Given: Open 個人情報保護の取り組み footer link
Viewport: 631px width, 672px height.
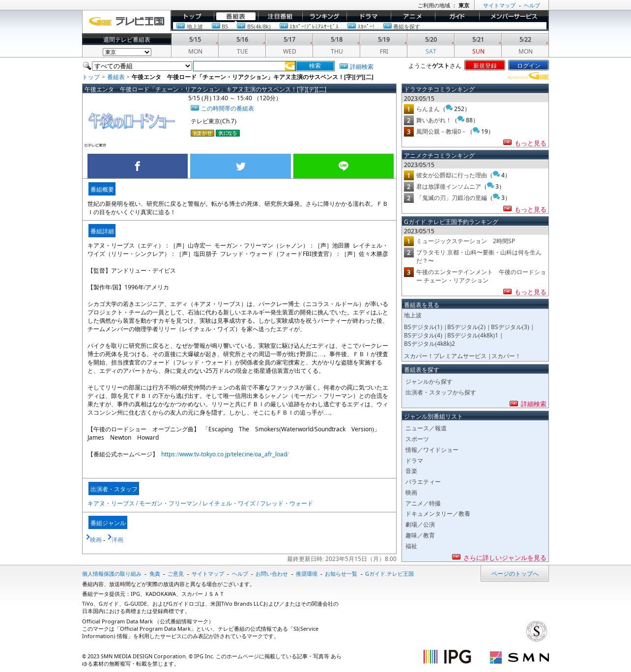Looking at the screenshot, I should pos(112,574).
